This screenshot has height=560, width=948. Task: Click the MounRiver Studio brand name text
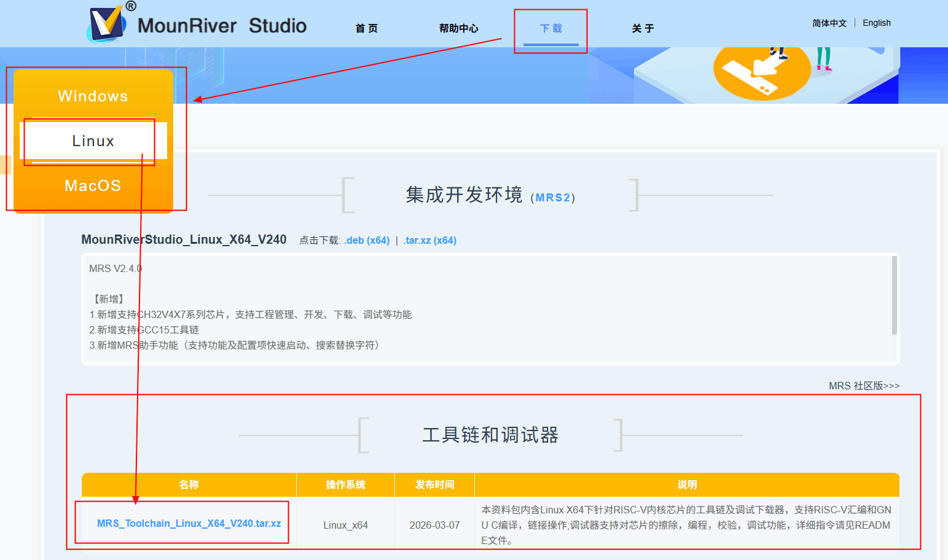click(222, 25)
